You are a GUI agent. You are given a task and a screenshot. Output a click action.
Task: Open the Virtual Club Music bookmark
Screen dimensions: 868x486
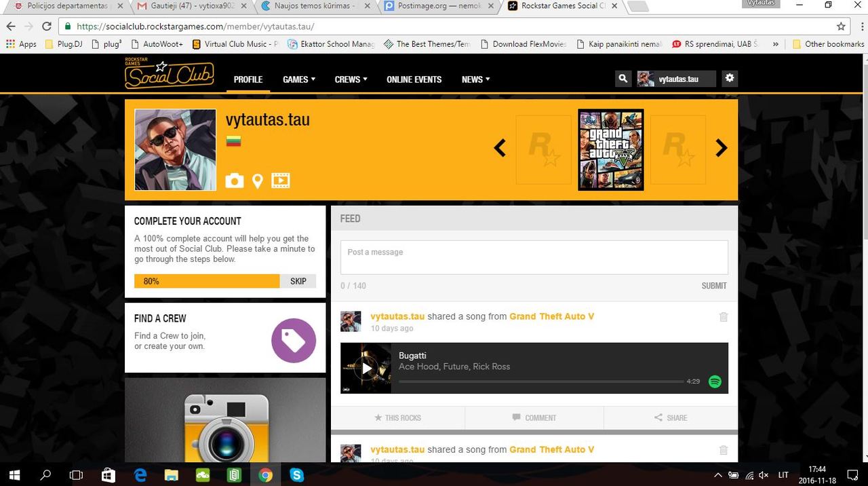235,44
